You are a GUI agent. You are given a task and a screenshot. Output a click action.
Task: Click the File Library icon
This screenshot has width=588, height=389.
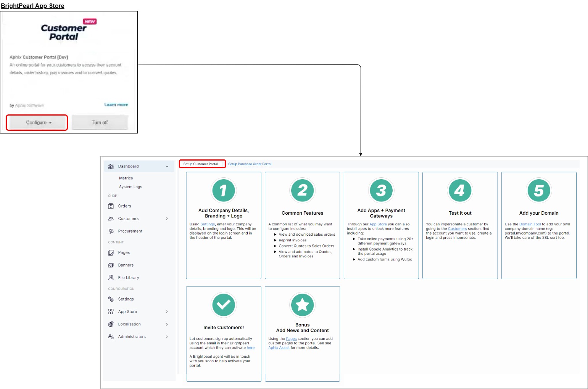click(111, 278)
